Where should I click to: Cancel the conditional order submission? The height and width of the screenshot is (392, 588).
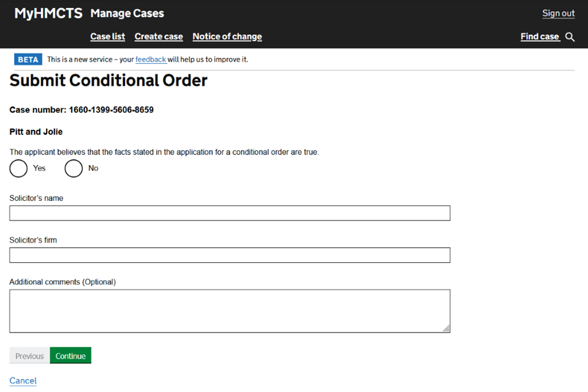(23, 380)
